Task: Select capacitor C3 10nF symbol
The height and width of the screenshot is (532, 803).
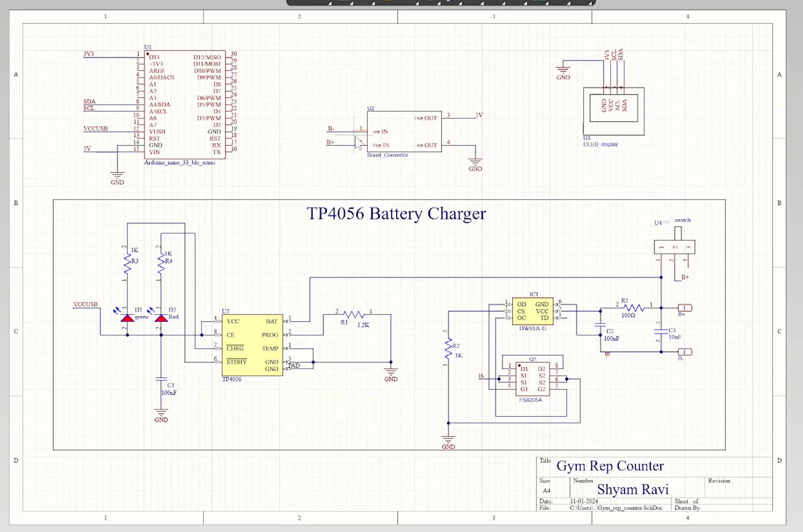Action: (x=661, y=331)
